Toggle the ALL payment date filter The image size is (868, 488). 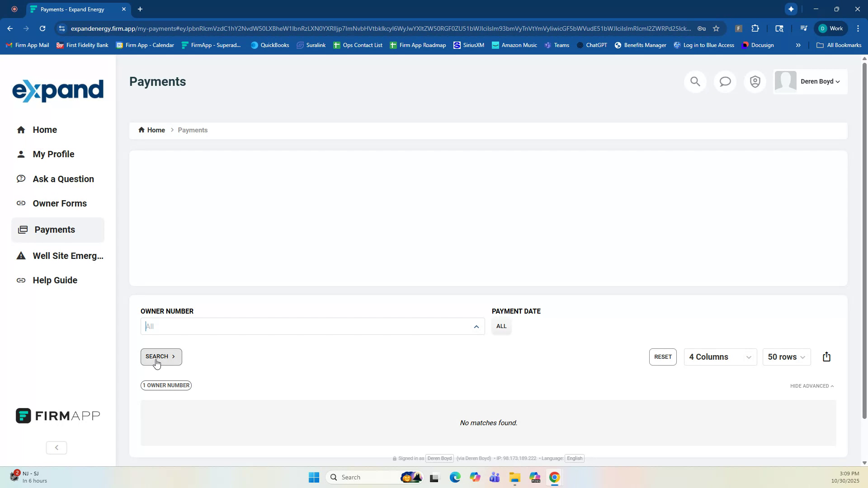tap(501, 326)
